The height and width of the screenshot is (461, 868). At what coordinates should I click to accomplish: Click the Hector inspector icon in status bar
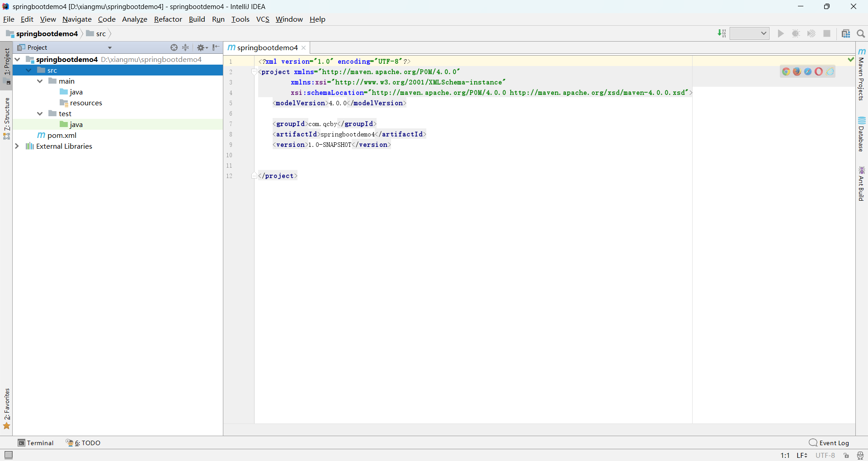pyautogui.click(x=860, y=456)
